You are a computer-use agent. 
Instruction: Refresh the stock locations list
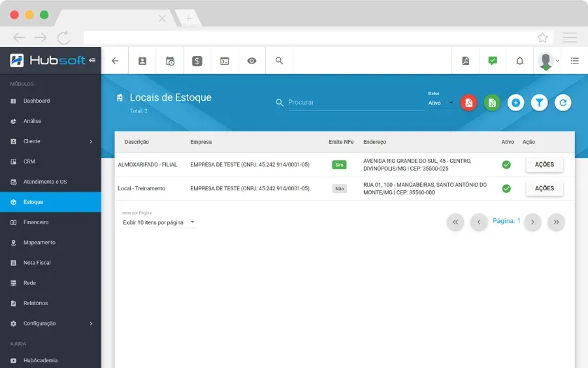(563, 103)
